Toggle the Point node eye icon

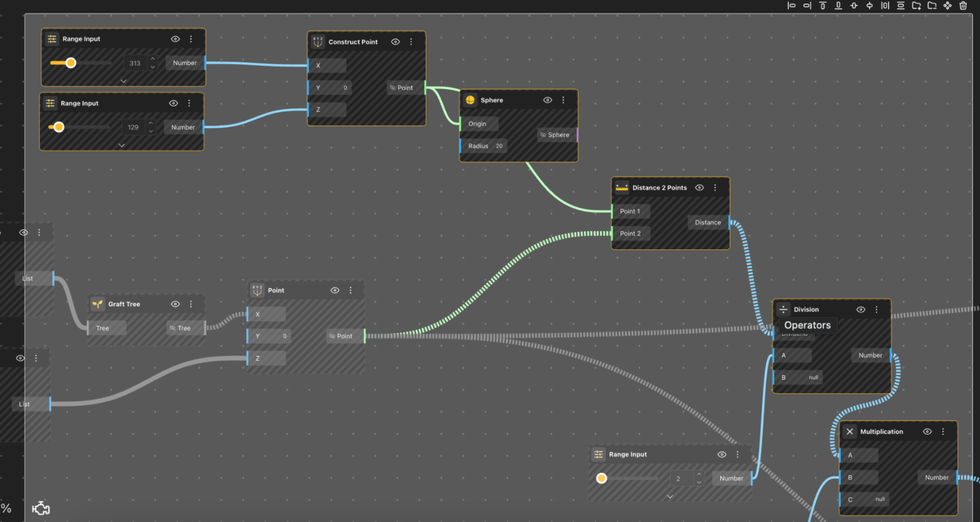(x=335, y=290)
